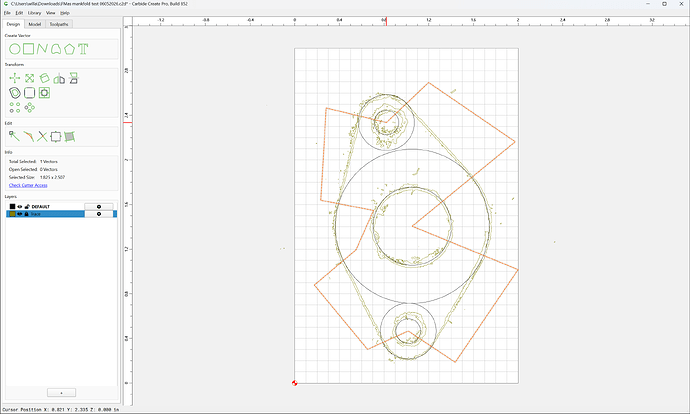Maximize the Carbide Create window
Viewport: 690px width, 414px height.
(664, 4)
